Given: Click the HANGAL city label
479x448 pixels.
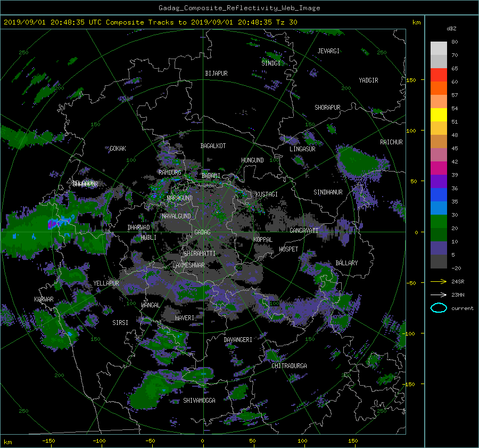Looking at the screenshot, I should (x=151, y=305).
